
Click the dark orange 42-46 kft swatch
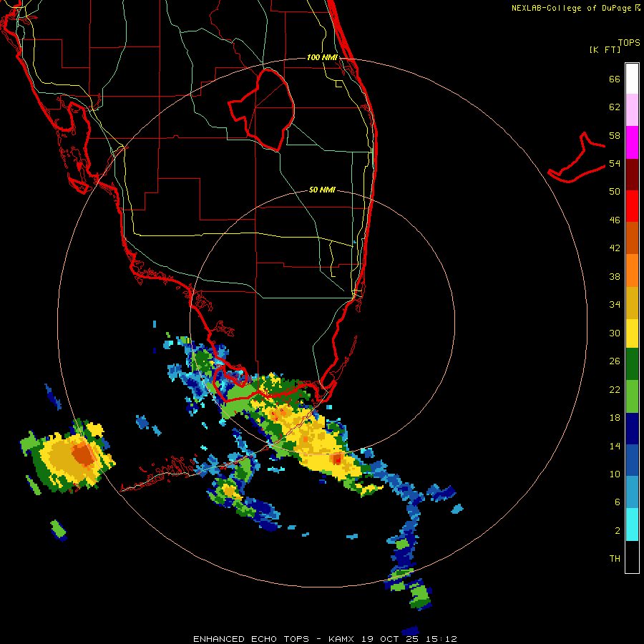(x=632, y=238)
